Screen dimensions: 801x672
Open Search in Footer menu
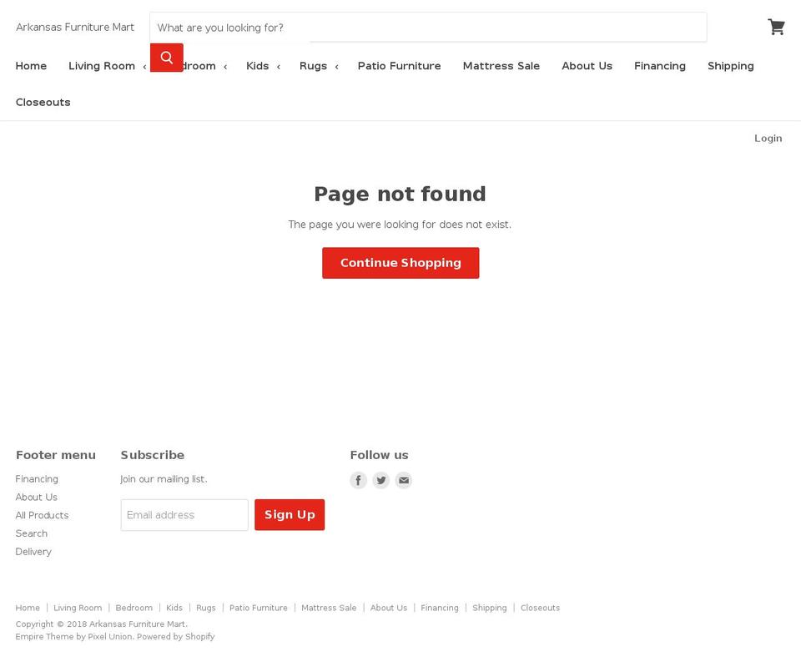(31, 533)
